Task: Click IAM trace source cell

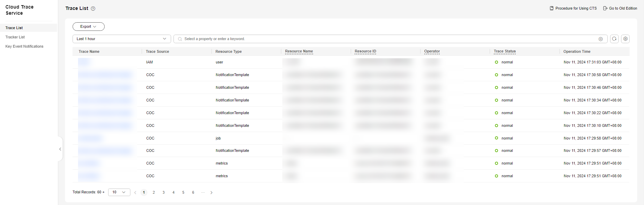Action: click(150, 62)
